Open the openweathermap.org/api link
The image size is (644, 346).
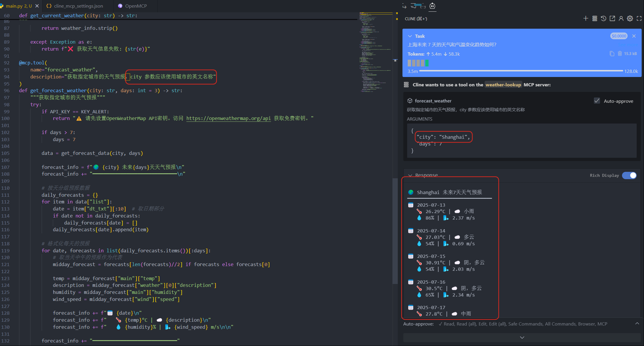(x=228, y=118)
